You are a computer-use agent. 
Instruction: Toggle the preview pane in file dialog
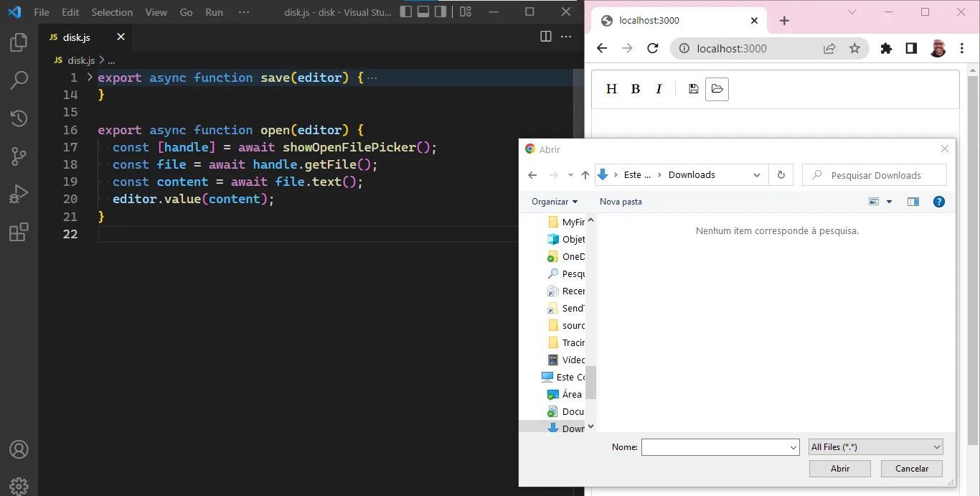(913, 202)
